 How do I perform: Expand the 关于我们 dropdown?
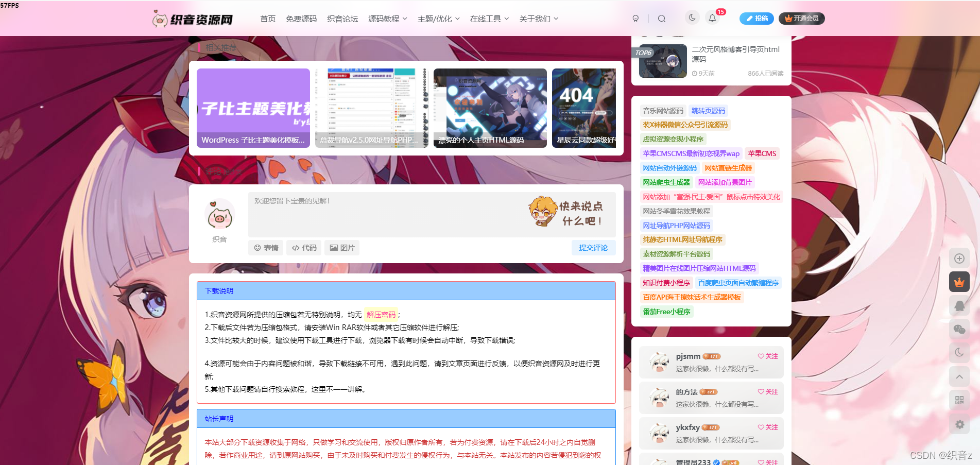539,19
